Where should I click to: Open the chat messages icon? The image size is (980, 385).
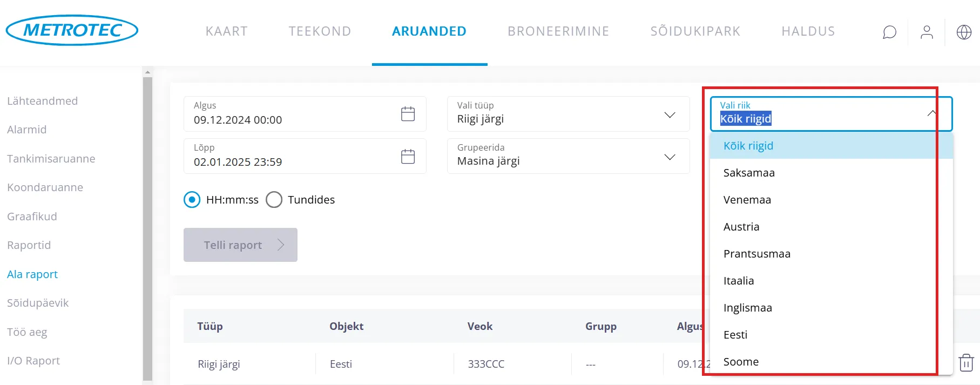(x=889, y=32)
